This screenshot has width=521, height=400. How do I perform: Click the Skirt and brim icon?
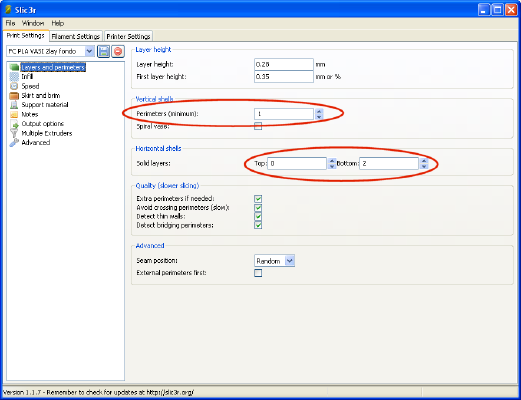[x=14, y=96]
